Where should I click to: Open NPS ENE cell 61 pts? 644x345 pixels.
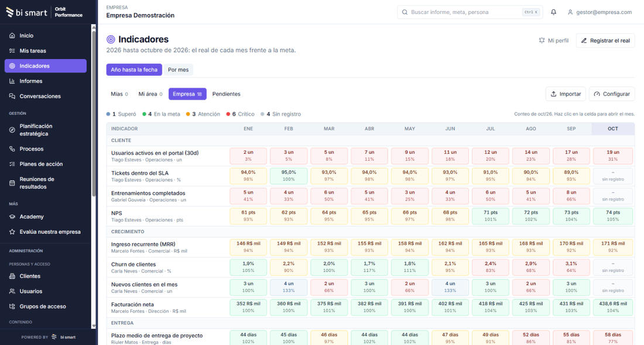point(248,216)
